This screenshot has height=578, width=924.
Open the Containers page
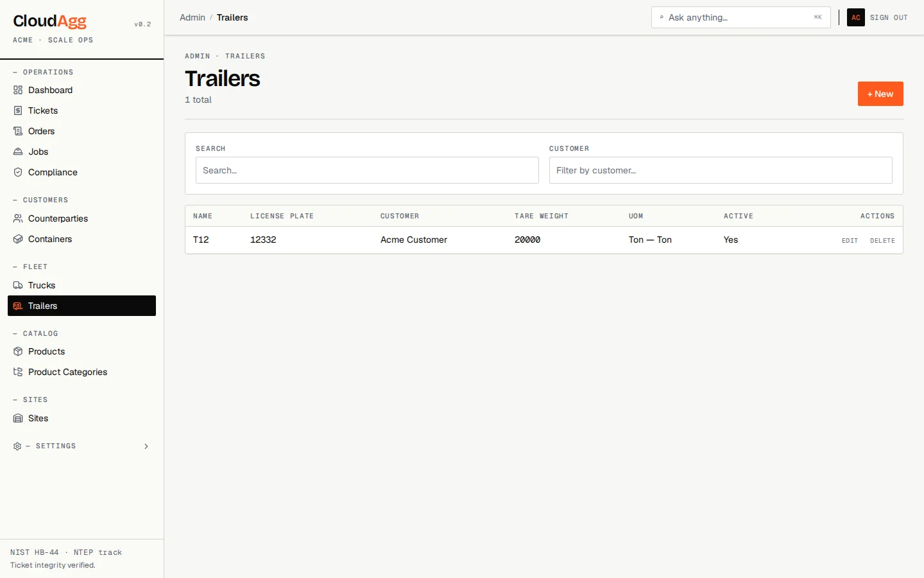81,239
